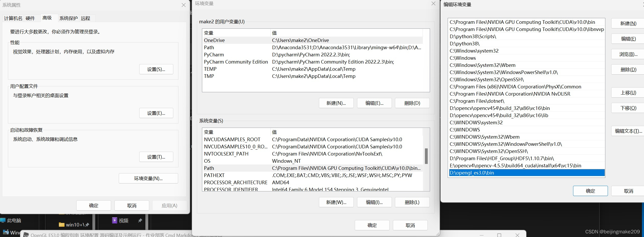Select NVIDIA NvDLISR path entry

[x=527, y=94]
